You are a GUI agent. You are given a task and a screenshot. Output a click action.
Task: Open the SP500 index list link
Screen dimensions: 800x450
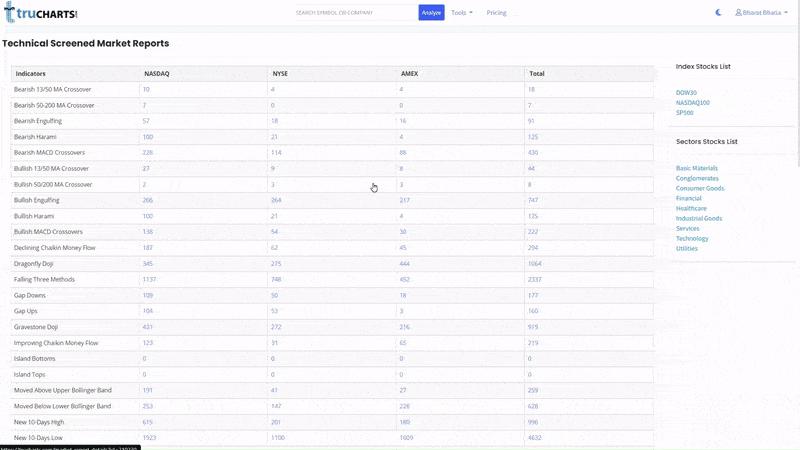[684, 113]
